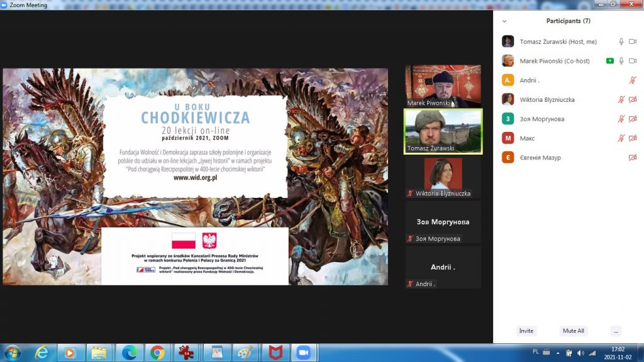
Task: Click Wiktoria Blyzniuczka's disabled camera icon
Action: point(633,100)
